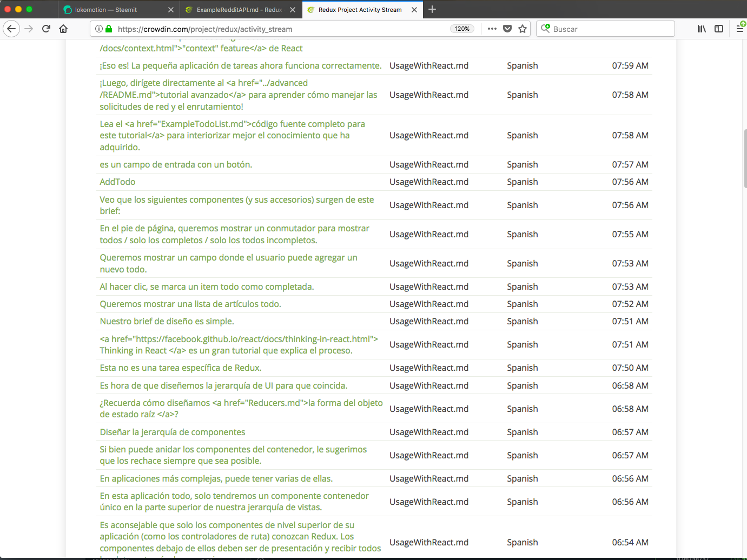Screen dimensions: 747x560
Task: Open '¿Recuerda cómo diseñamos' translation link
Action: [241, 409]
